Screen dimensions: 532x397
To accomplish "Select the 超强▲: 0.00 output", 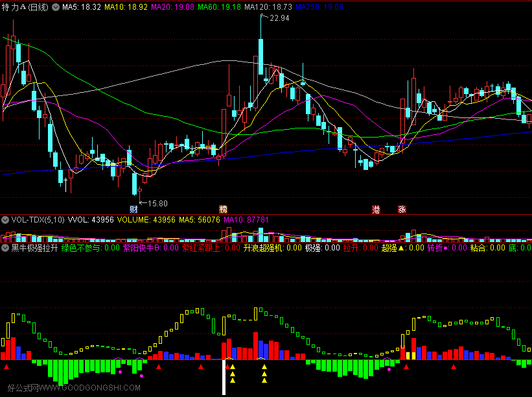I will [403, 248].
